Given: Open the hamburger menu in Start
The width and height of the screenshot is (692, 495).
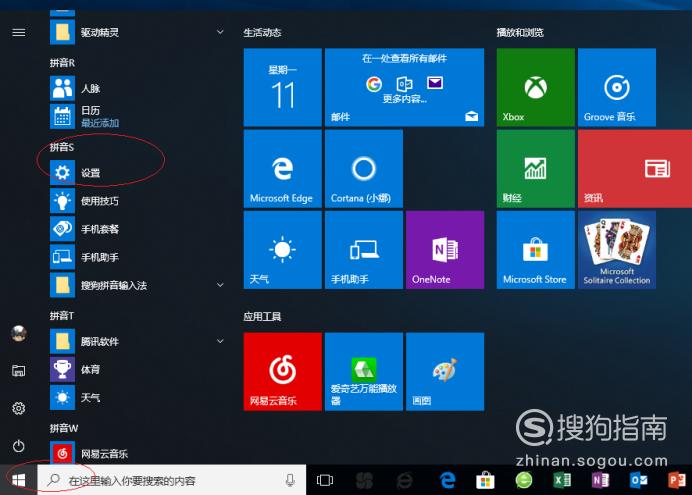Looking at the screenshot, I should pos(19,32).
